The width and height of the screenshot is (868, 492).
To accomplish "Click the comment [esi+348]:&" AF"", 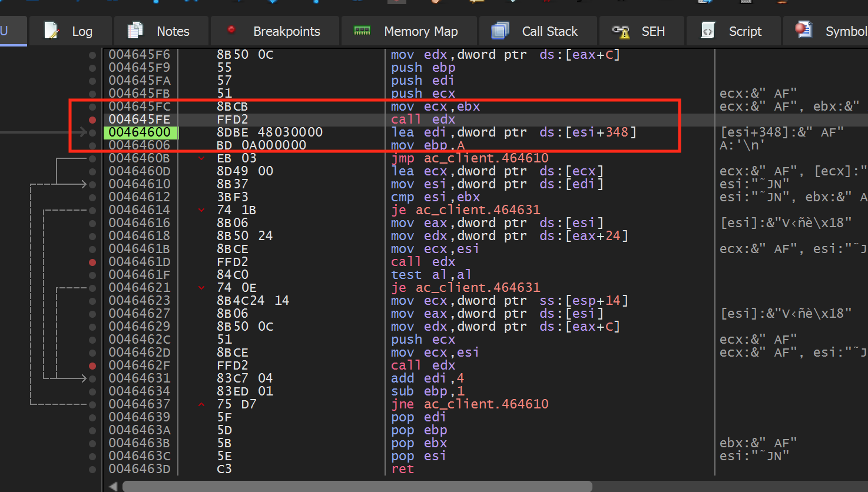I will click(x=782, y=132).
